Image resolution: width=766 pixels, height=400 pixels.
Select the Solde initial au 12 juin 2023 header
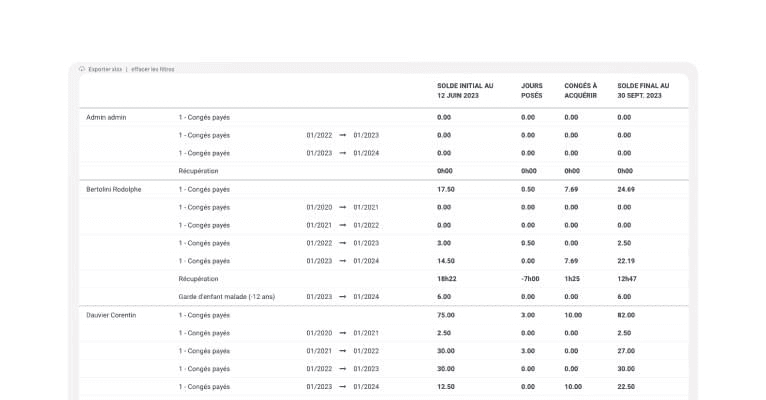tap(465, 90)
